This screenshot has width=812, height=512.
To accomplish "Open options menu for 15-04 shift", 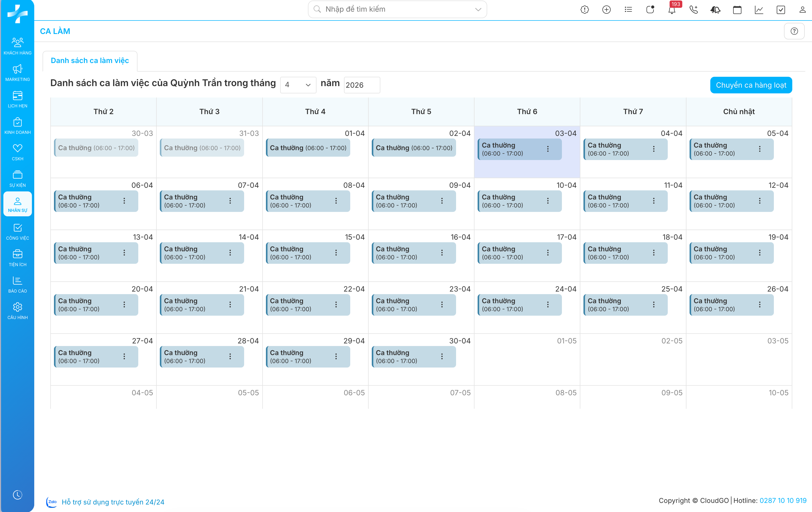I will tap(336, 252).
